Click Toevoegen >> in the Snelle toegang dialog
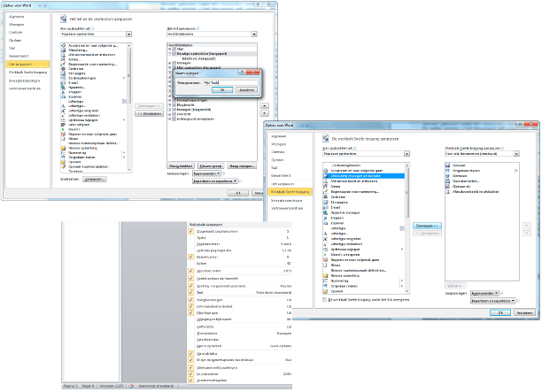The image size is (542, 392). (x=427, y=226)
